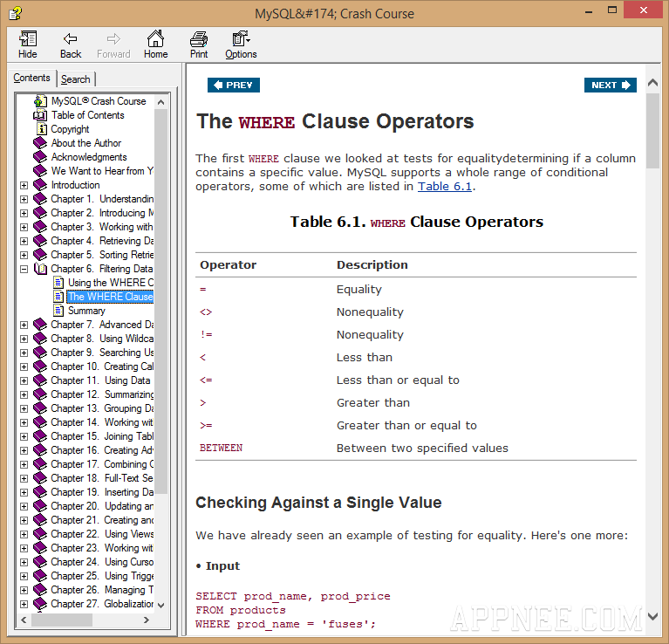This screenshot has height=644, width=669.
Task: Click the Copyright info icon
Action: 42,129
